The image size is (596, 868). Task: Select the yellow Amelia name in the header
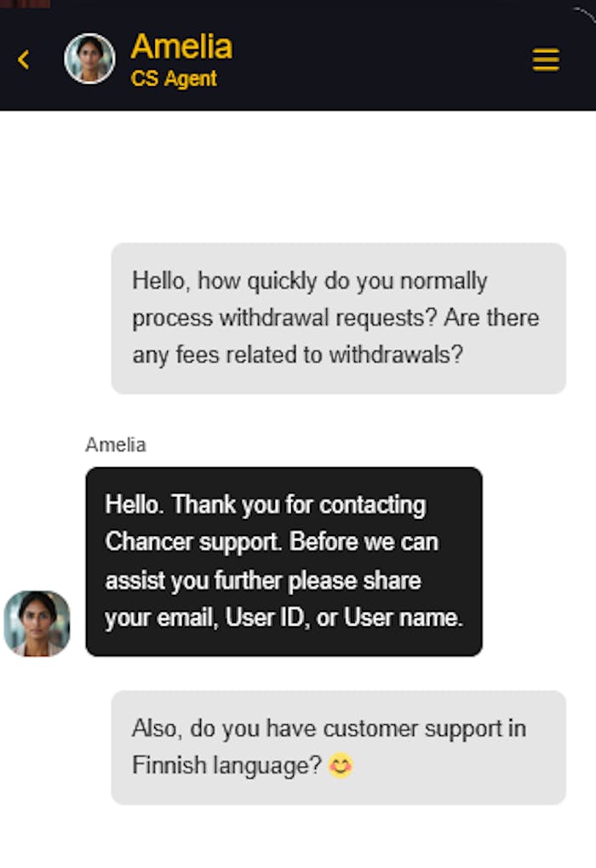click(x=181, y=46)
